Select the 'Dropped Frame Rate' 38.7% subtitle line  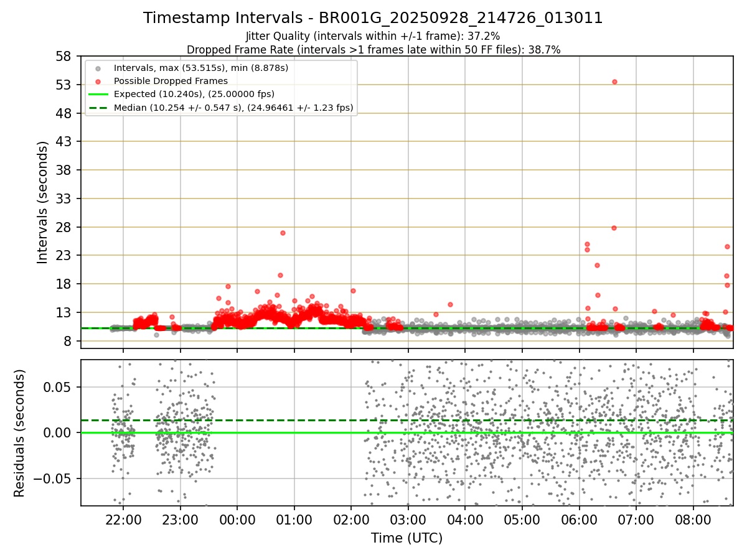[374, 50]
